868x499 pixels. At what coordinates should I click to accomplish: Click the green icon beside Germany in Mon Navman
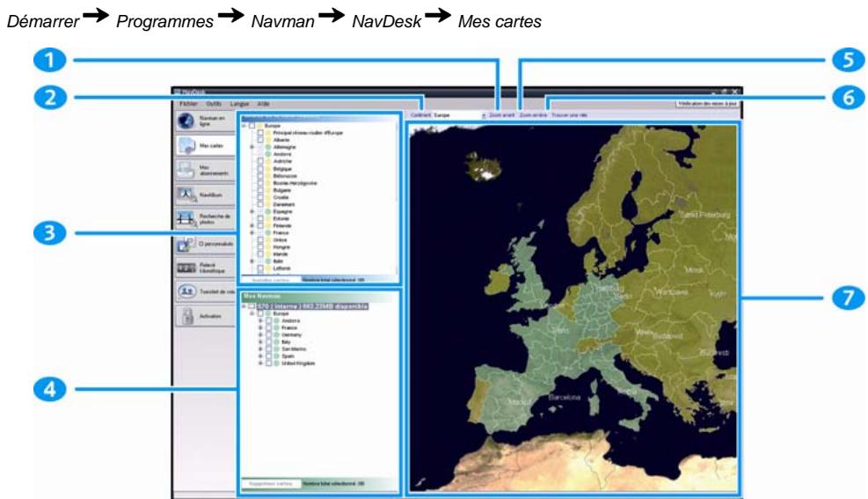pyautogui.click(x=277, y=335)
